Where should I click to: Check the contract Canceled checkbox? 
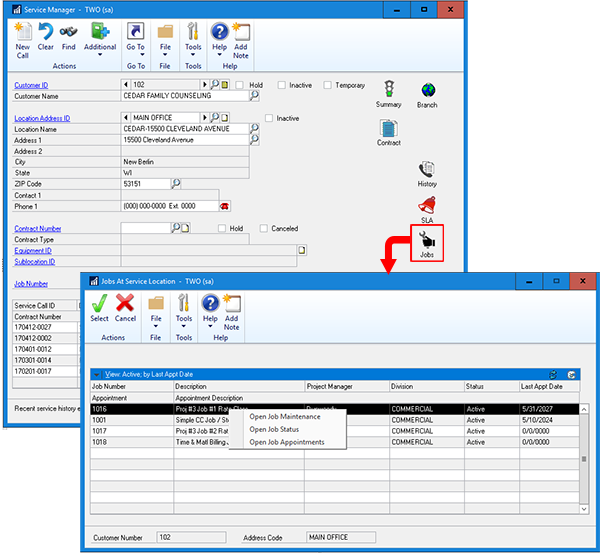tap(264, 228)
